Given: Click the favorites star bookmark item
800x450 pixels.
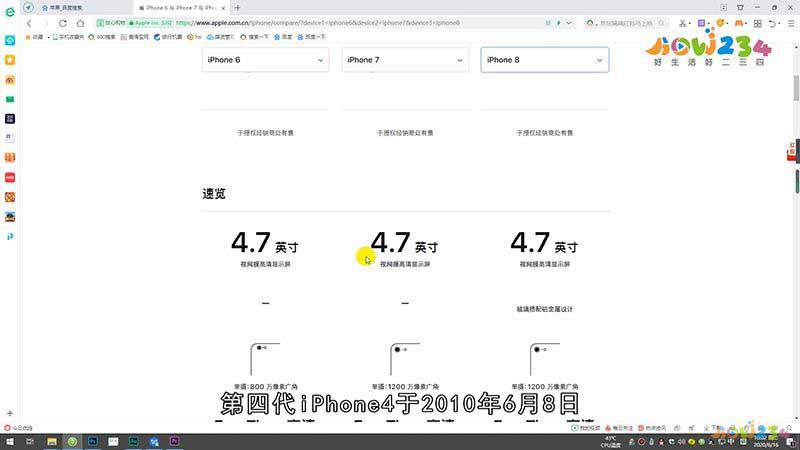Looking at the screenshot, I should [x=34, y=37].
